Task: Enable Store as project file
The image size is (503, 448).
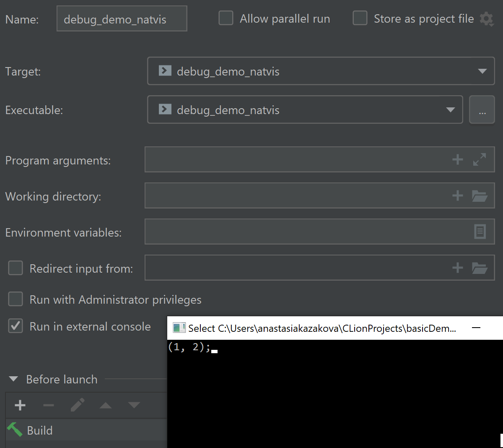Action: 360,18
